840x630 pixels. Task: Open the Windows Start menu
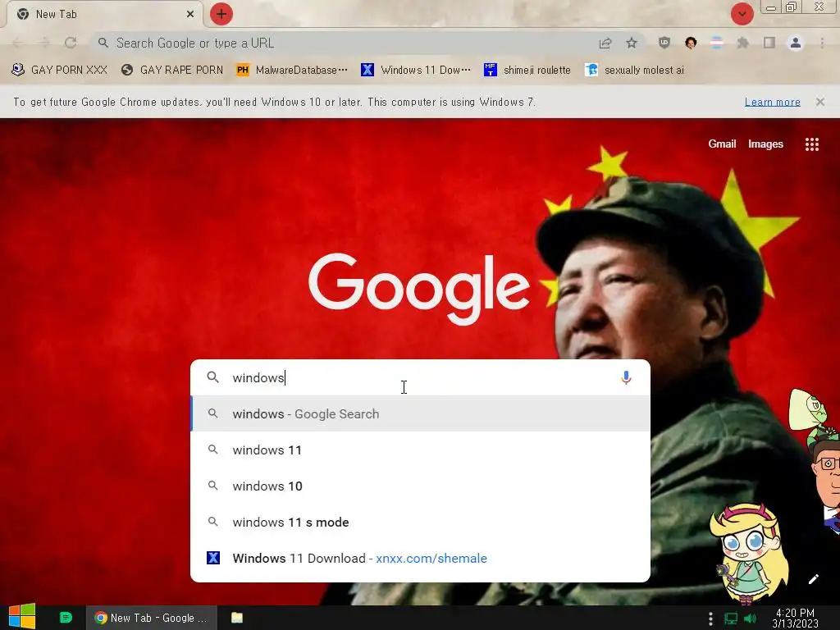pyautogui.click(x=22, y=618)
